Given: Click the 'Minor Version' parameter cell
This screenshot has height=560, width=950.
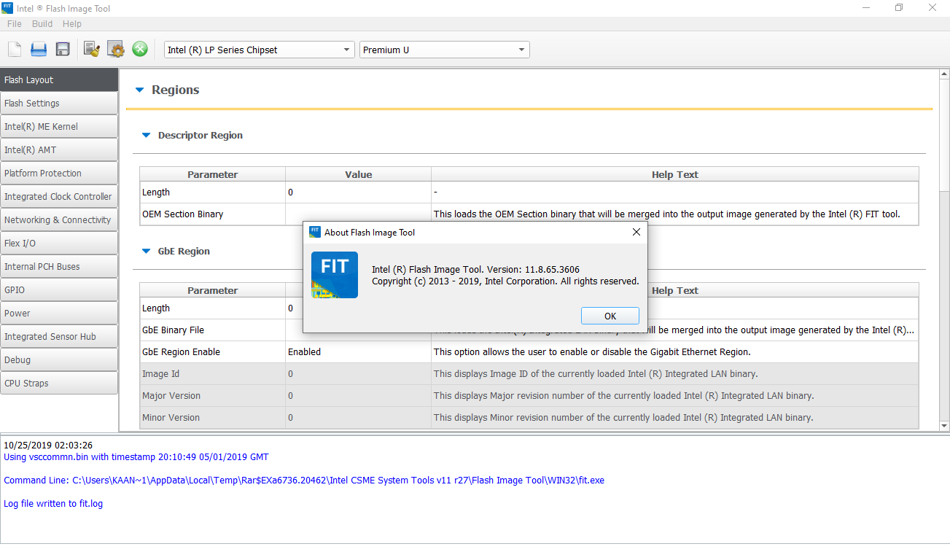Looking at the screenshot, I should pos(213,418).
